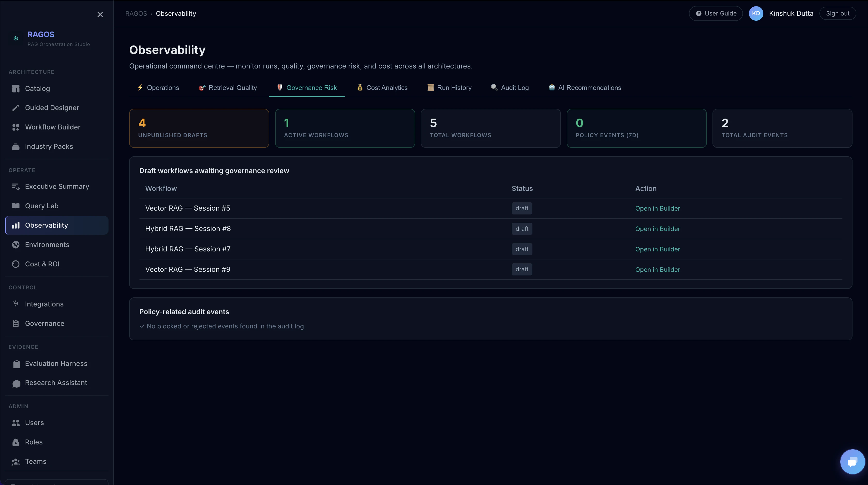Click the User Guide button
This screenshot has height=485, width=868.
coord(716,13)
